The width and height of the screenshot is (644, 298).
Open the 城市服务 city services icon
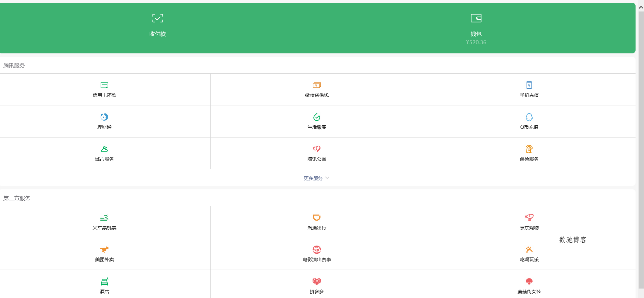click(104, 149)
